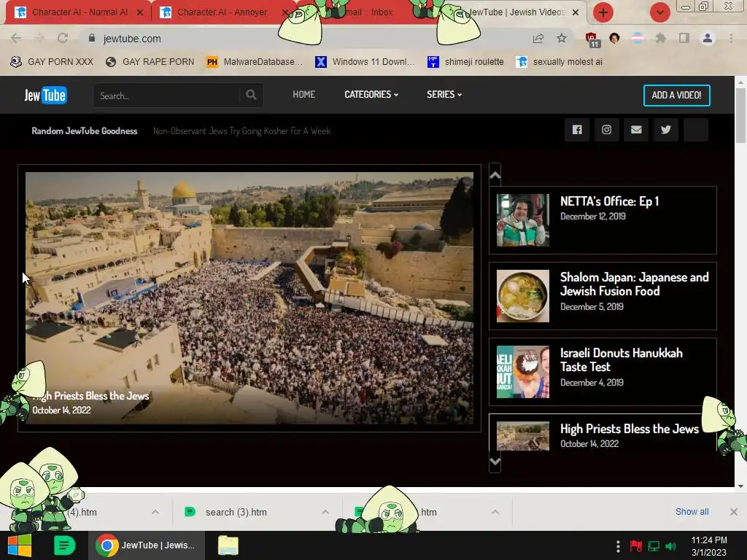Screen dimensions: 747x560
Task: Bookmark this page with the star icon
Action: tap(562, 38)
